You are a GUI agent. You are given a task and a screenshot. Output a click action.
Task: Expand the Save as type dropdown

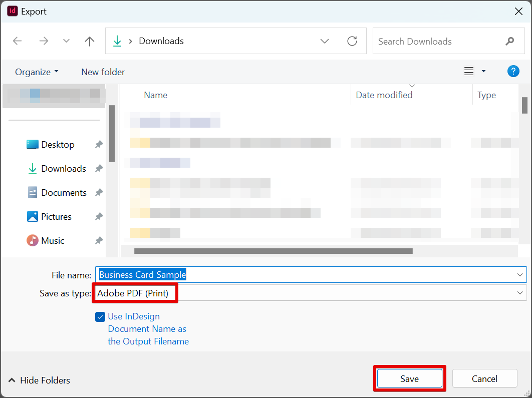point(520,293)
